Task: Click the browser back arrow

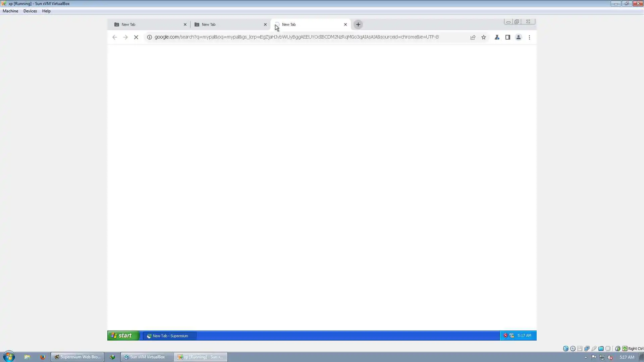Action: pyautogui.click(x=115, y=37)
